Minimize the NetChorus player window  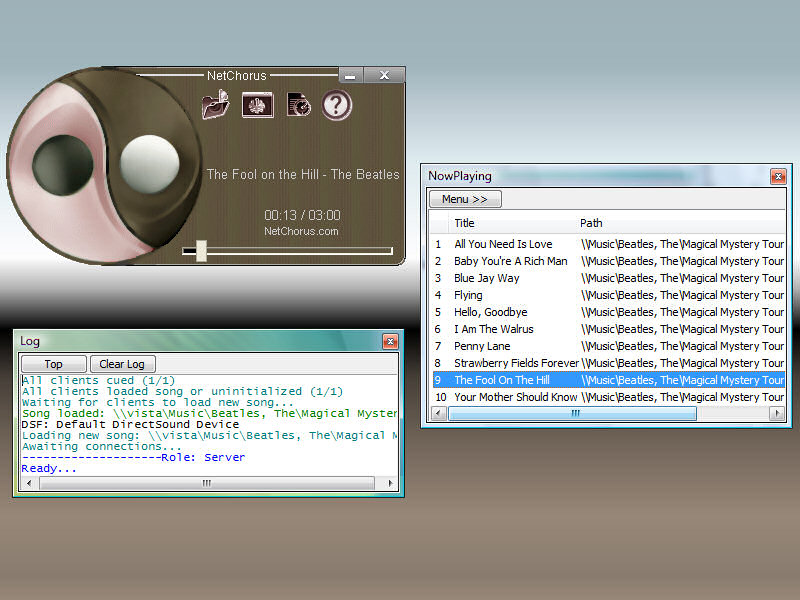(350, 76)
